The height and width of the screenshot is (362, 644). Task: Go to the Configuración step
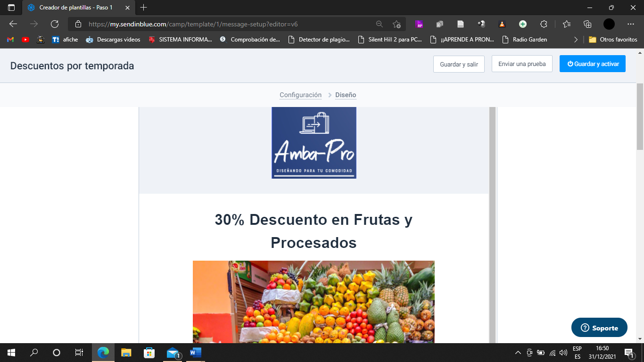pos(300,95)
